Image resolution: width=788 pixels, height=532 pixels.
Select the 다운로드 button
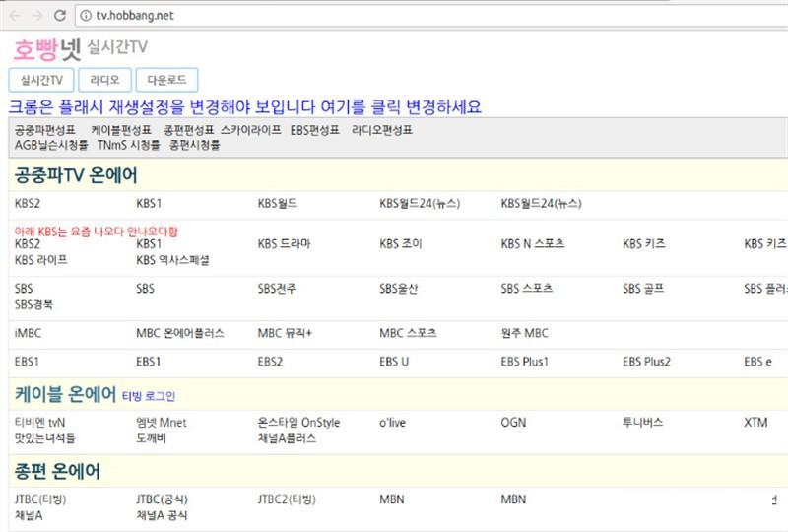pyautogui.click(x=166, y=80)
